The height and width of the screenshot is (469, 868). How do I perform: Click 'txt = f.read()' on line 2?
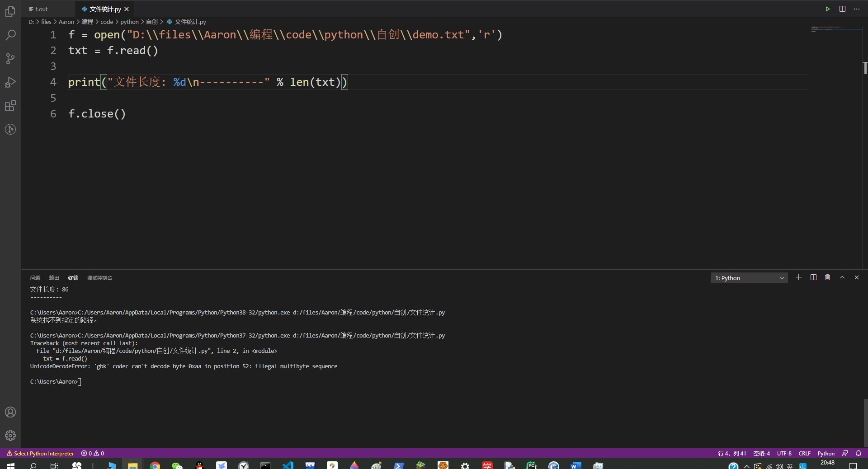[x=113, y=50]
